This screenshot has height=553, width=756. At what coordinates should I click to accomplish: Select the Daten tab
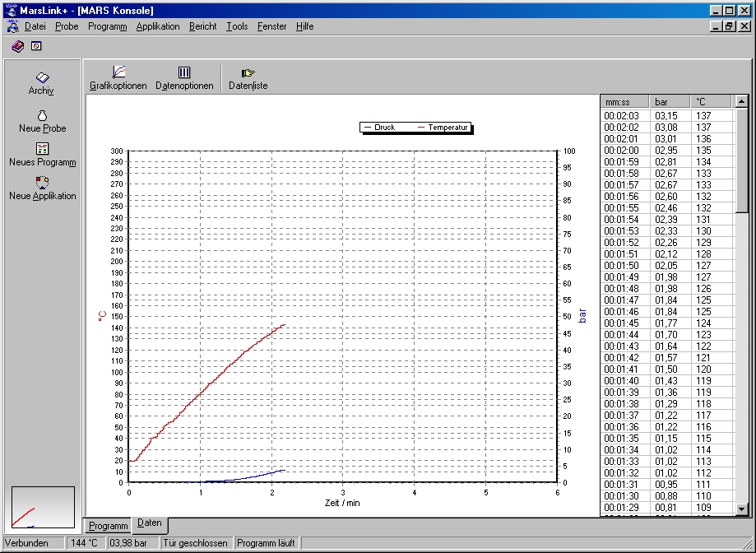click(150, 523)
